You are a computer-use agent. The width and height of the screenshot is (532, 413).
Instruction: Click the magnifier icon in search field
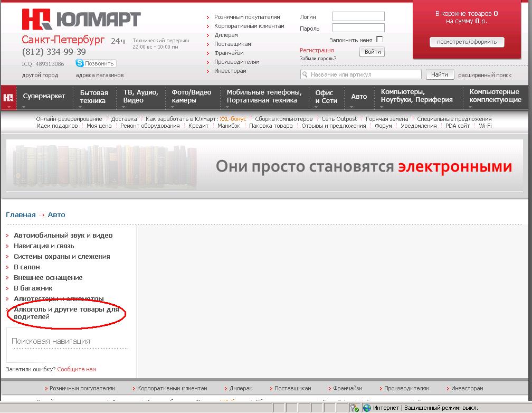pyautogui.click(x=305, y=75)
